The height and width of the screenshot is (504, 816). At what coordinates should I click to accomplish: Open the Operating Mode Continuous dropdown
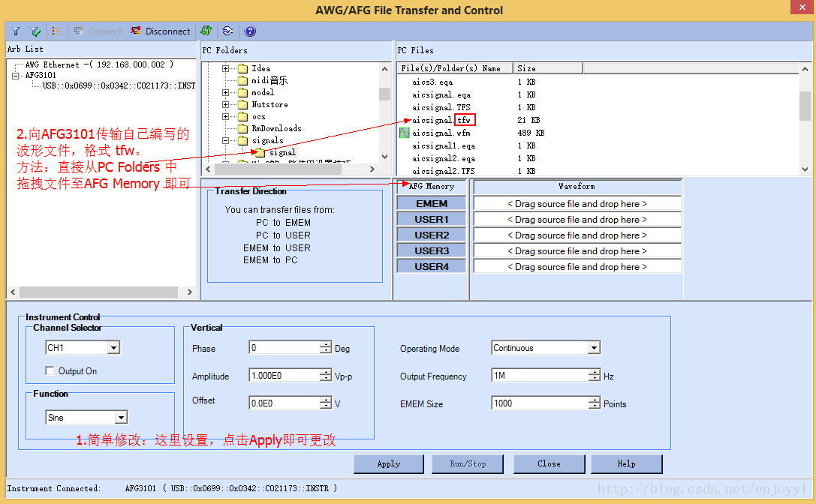[594, 348]
